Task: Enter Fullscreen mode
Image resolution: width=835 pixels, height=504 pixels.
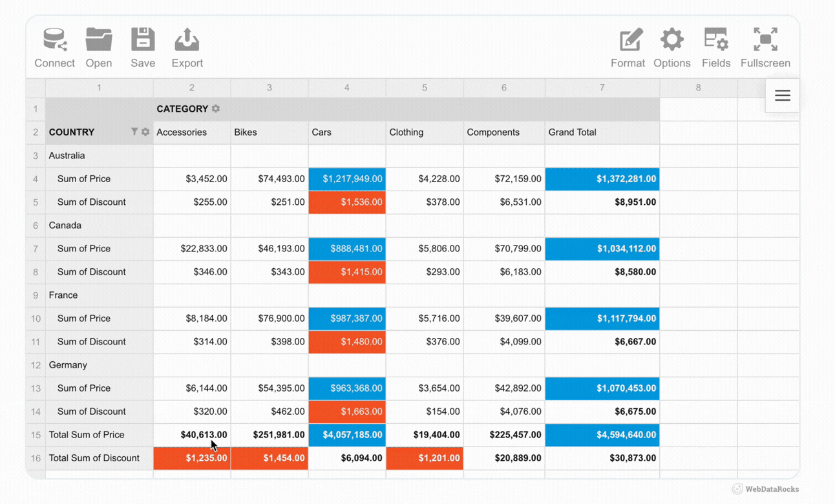Action: tap(765, 40)
